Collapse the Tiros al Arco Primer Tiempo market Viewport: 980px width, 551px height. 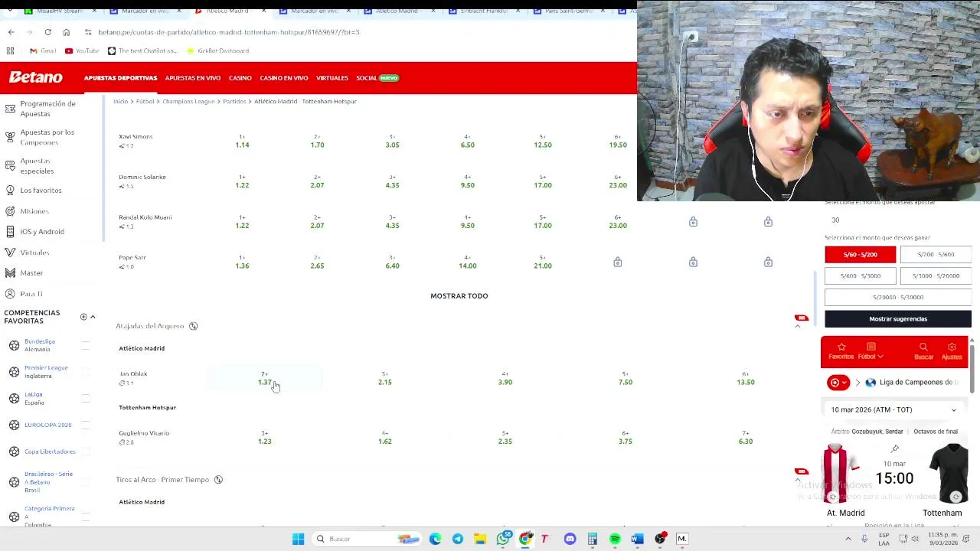pyautogui.click(x=797, y=480)
